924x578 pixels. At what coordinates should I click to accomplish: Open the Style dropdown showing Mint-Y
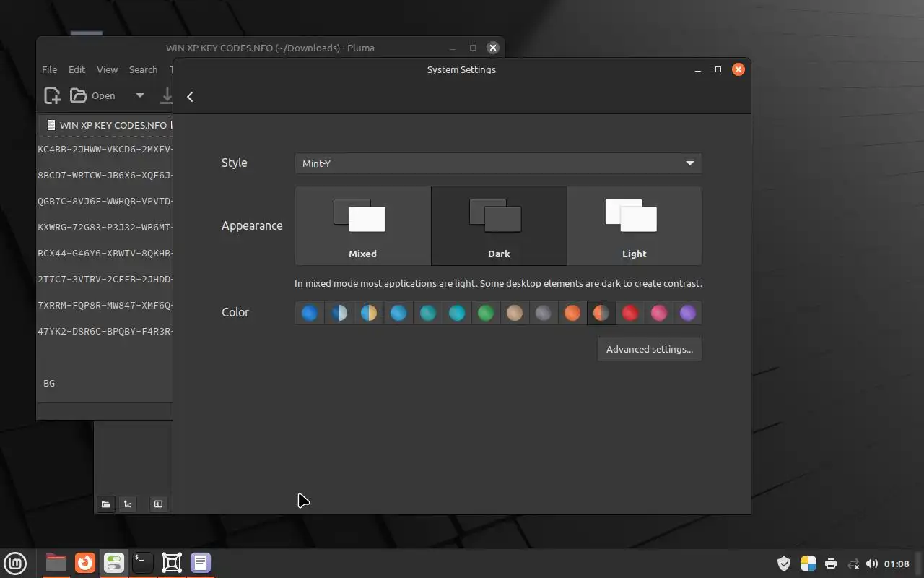coord(498,163)
